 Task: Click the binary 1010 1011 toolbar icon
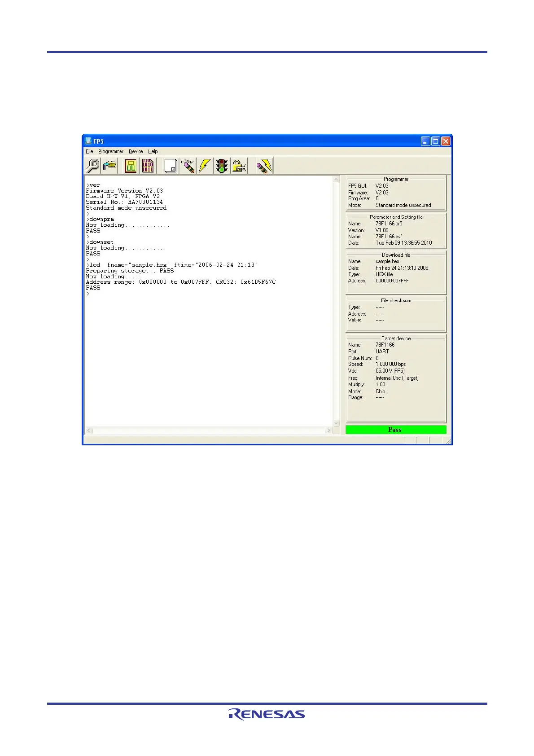pos(148,166)
